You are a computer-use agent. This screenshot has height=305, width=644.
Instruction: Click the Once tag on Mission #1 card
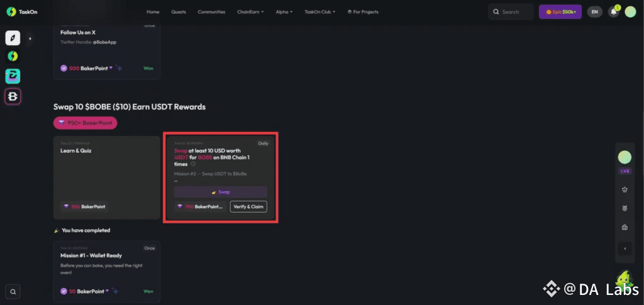point(150,248)
